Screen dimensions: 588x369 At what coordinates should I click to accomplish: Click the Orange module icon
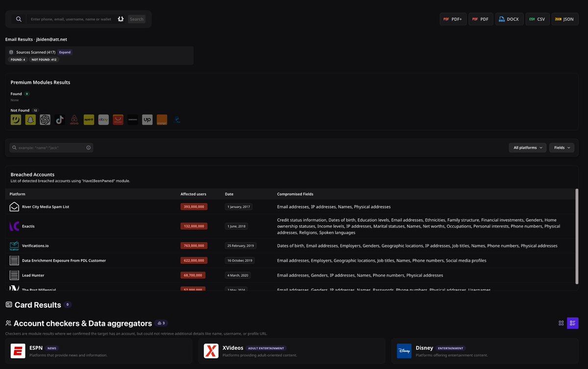coord(162,120)
